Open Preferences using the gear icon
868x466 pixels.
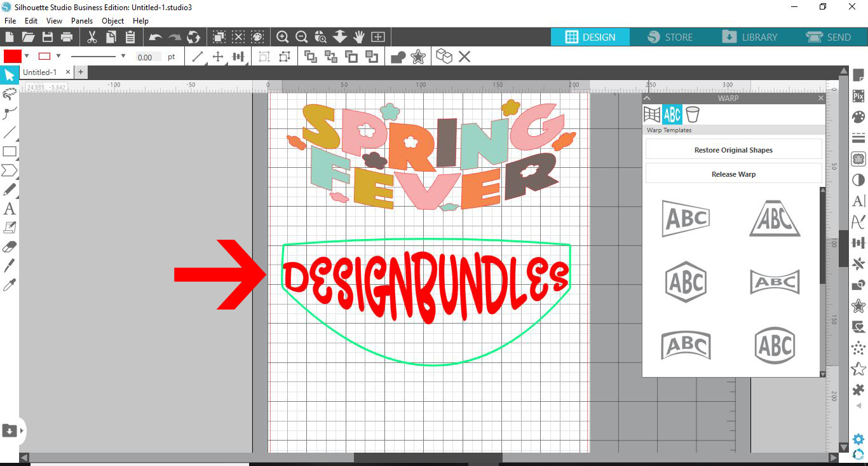click(858, 439)
